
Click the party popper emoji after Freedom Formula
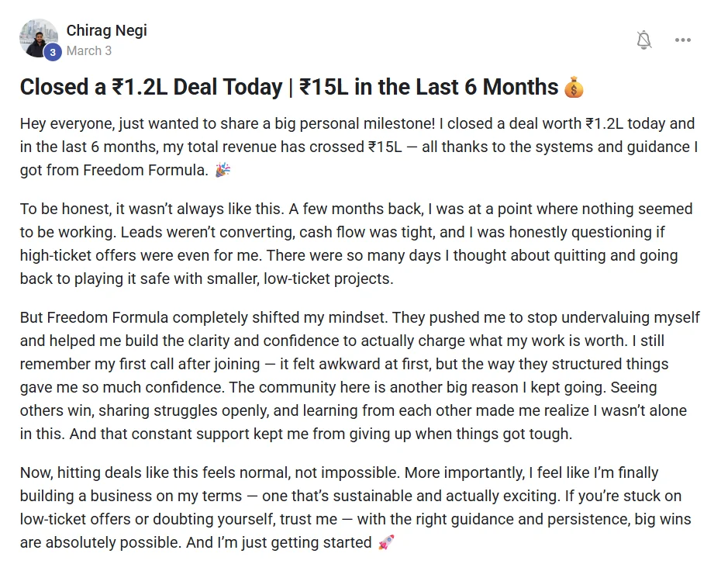click(222, 169)
